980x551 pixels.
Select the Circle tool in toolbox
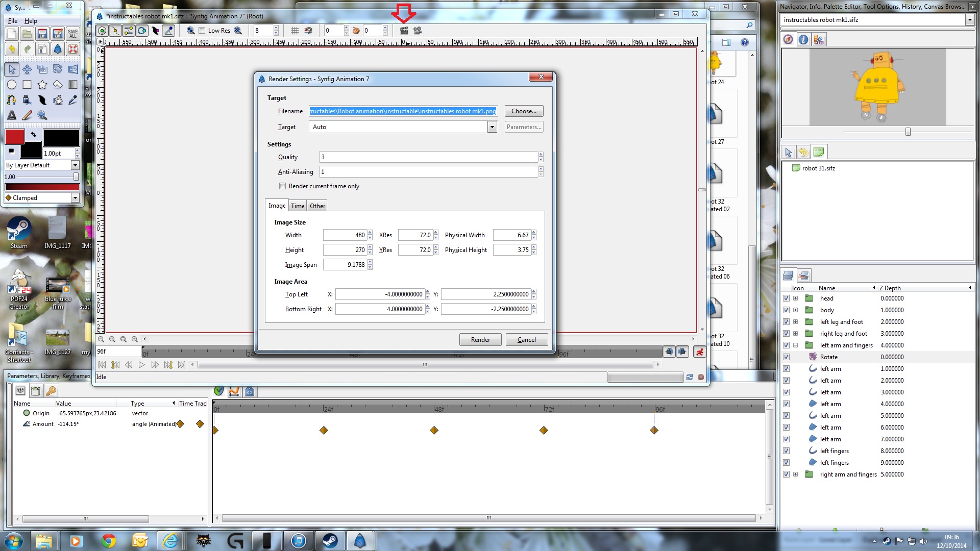coord(12,85)
